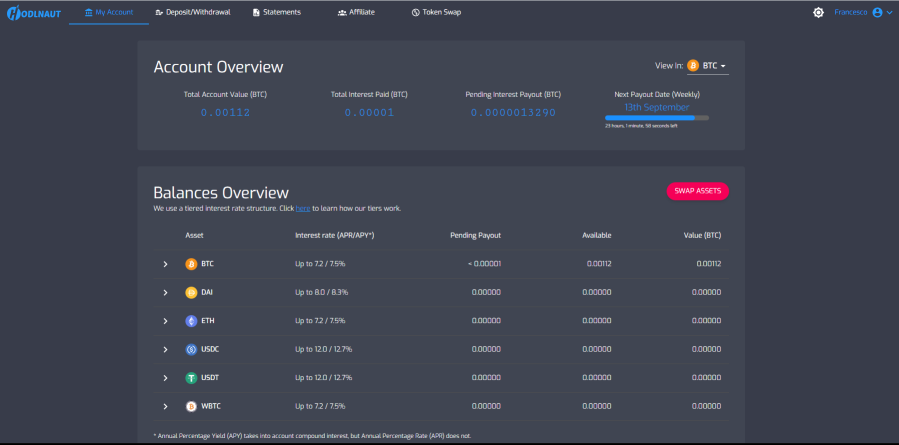Click the BTC asset name label
The width and height of the screenshot is (899, 445).
point(208,264)
